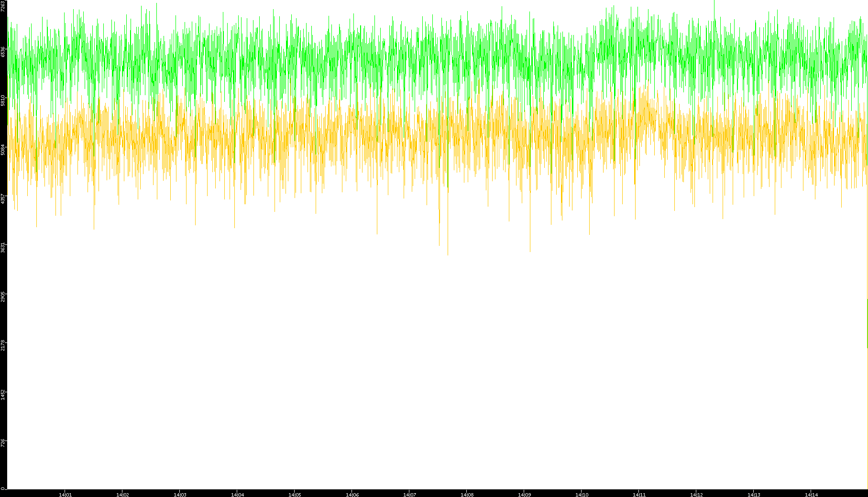Select the 14:14 time axis label
This screenshot has height=497, width=868.
tap(811, 494)
